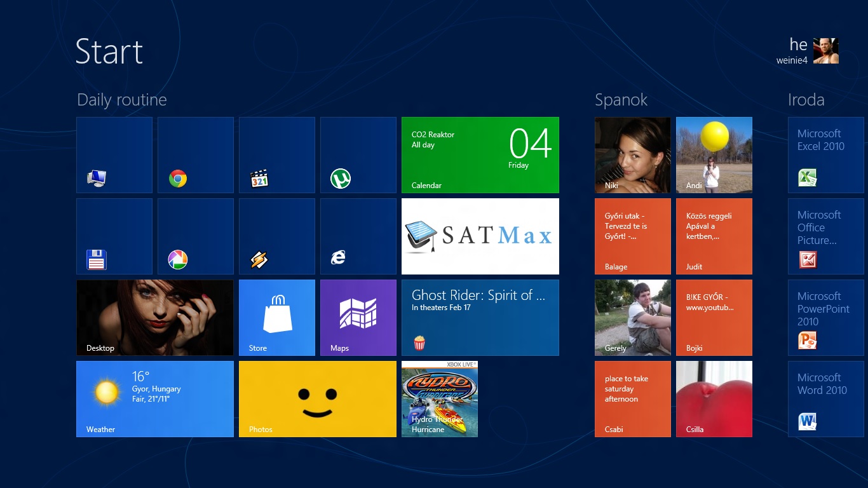Launch the Picasa tile
868x488 pixels.
point(196,236)
